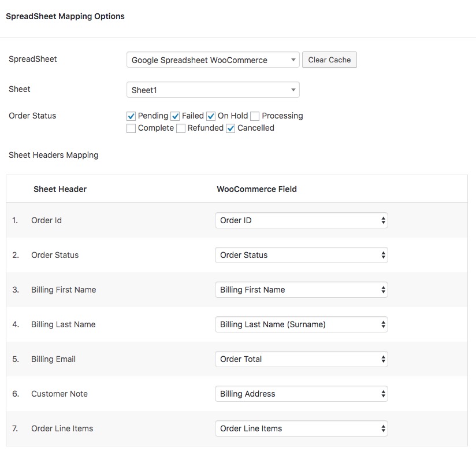Screen dimensions: 476x451
Task: Click the Clear Cache button
Action: tap(329, 60)
